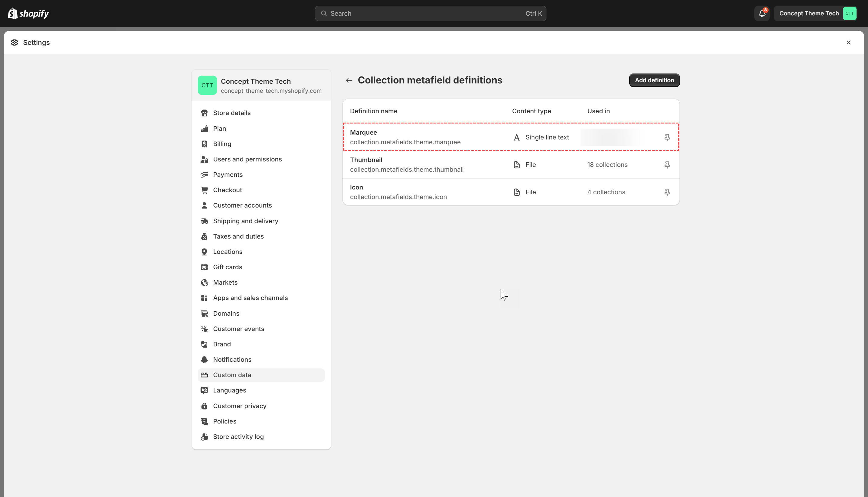
Task: Go to Locations settings
Action: 261,252
